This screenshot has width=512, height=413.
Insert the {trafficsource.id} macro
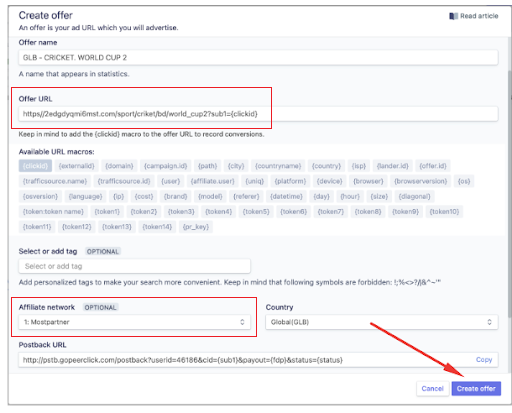(124, 181)
